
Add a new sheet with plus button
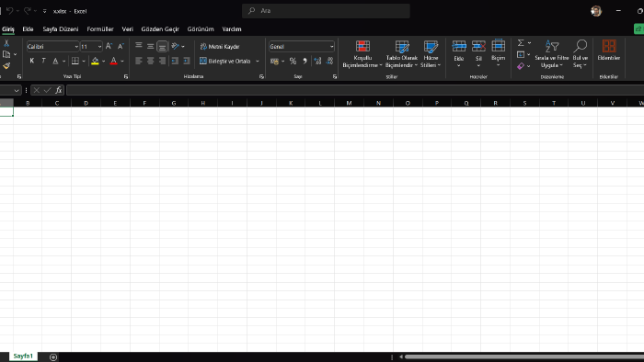click(53, 357)
